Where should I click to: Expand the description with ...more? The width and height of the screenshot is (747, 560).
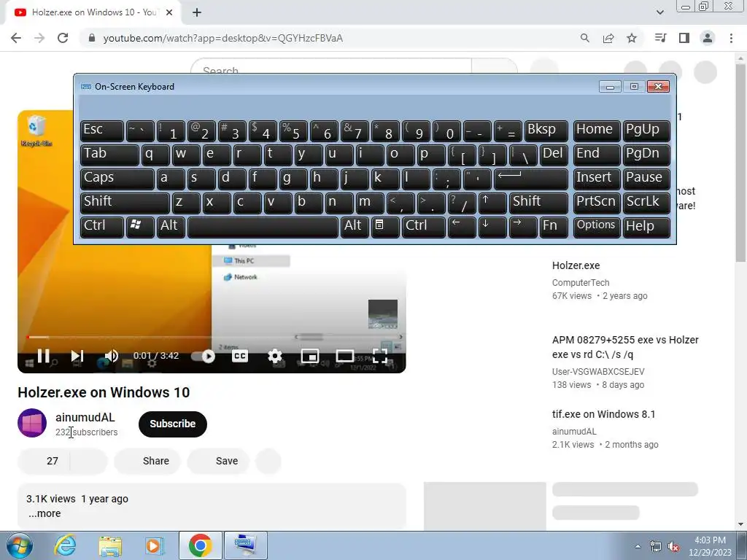pyautogui.click(x=44, y=513)
